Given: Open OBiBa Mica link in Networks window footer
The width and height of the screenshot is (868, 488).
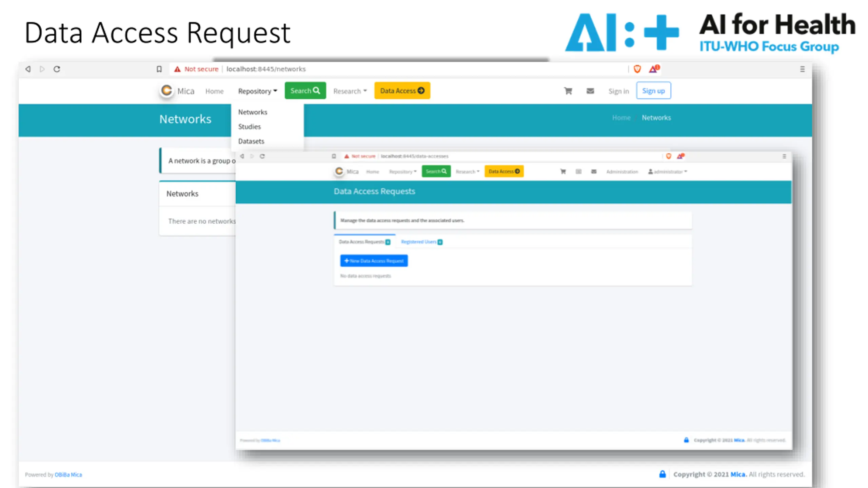Looking at the screenshot, I should click(68, 474).
